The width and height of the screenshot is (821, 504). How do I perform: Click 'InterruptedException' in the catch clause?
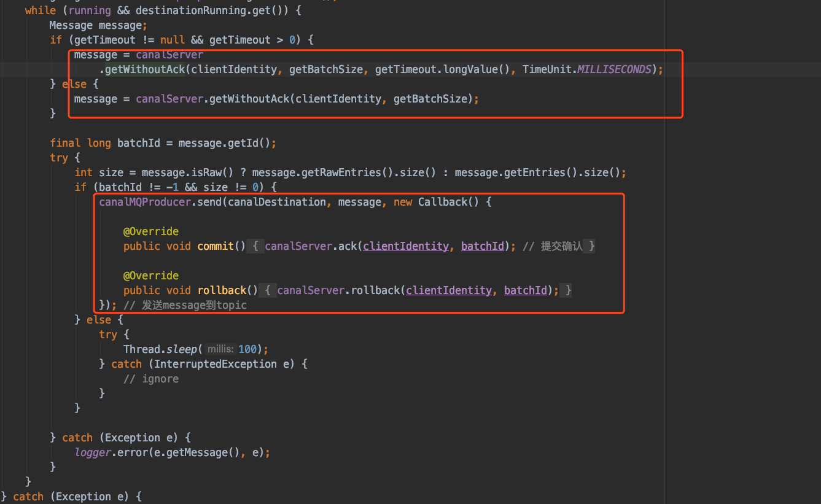pyautogui.click(x=216, y=364)
